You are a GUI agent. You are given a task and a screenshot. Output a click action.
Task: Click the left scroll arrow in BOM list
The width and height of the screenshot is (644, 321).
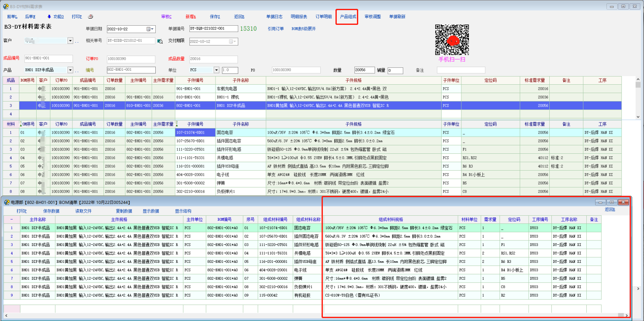[6, 315]
